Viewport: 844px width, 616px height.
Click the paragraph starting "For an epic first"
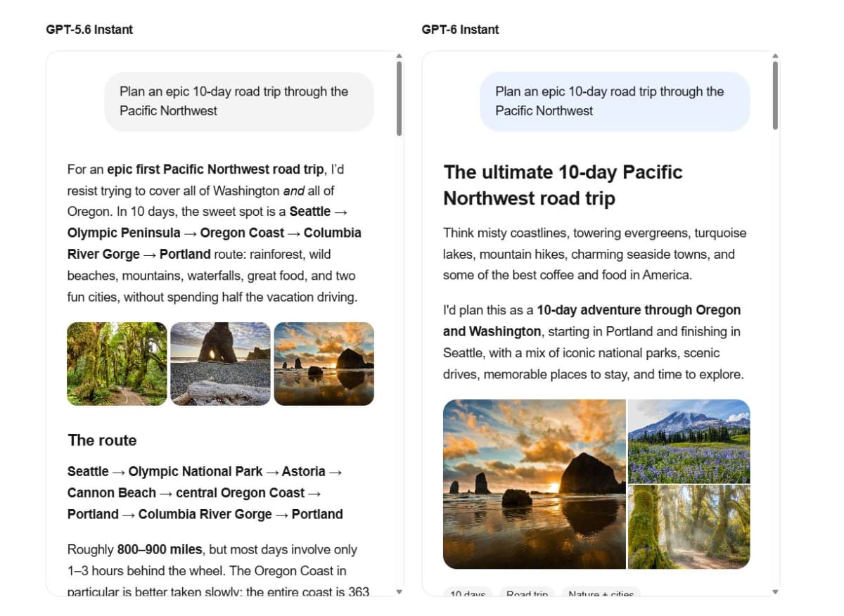pos(215,233)
